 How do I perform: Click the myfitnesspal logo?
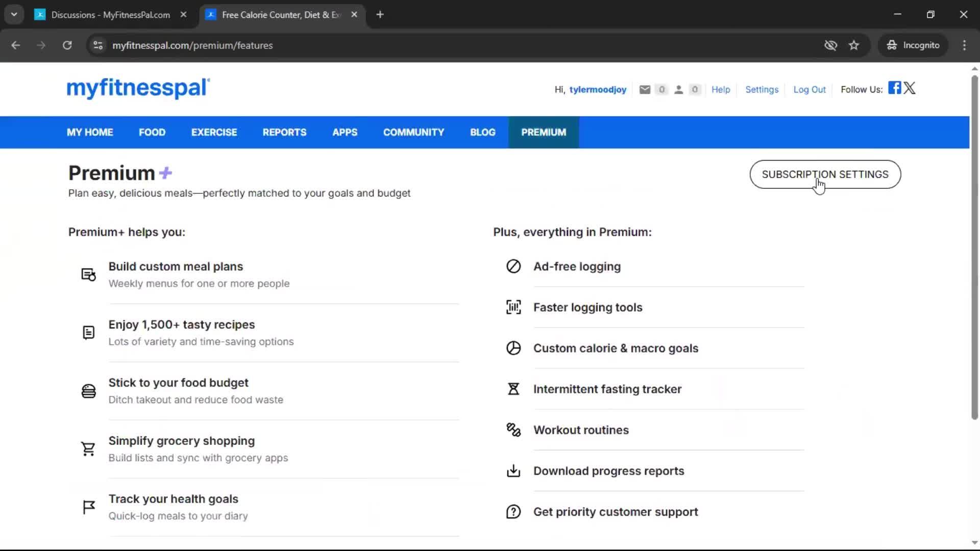[138, 88]
